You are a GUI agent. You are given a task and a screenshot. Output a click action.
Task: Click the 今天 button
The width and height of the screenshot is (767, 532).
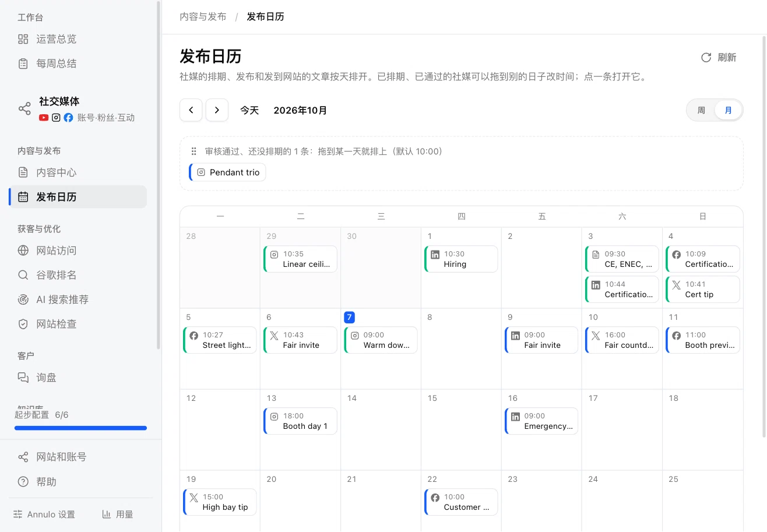(x=249, y=110)
